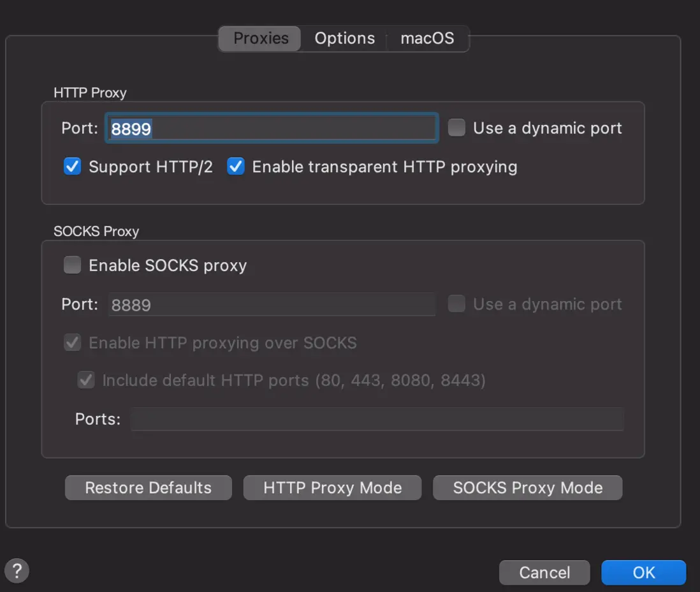Screen dimensions: 700x592
Task: Click the SOCKS Proxy port field
Action: (x=272, y=305)
